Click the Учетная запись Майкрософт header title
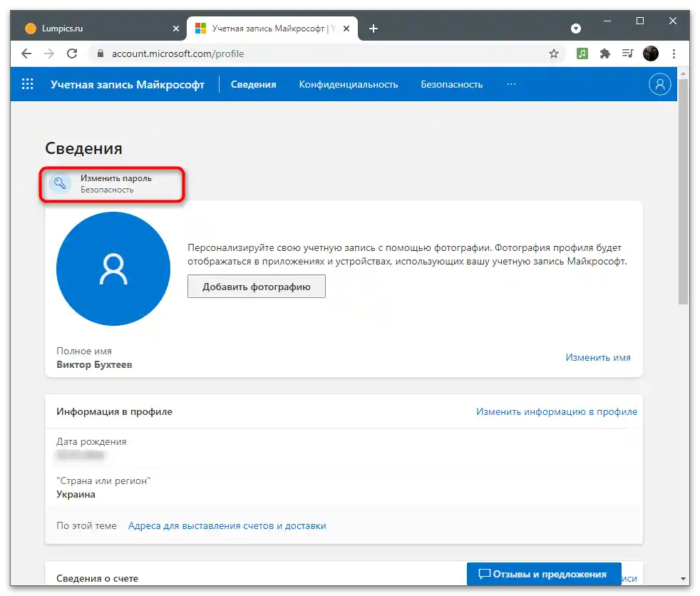This screenshot has width=700, height=596. point(127,84)
